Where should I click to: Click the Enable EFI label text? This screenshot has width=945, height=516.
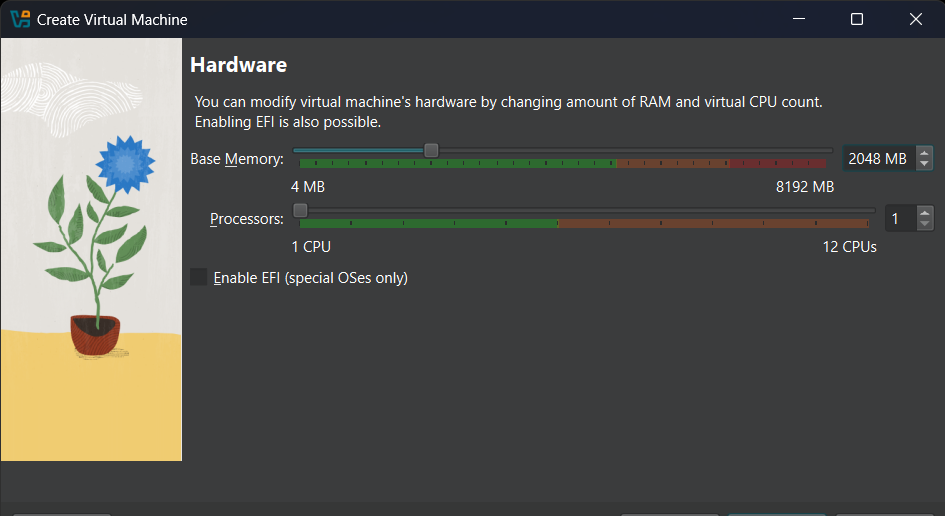pyautogui.click(x=310, y=278)
